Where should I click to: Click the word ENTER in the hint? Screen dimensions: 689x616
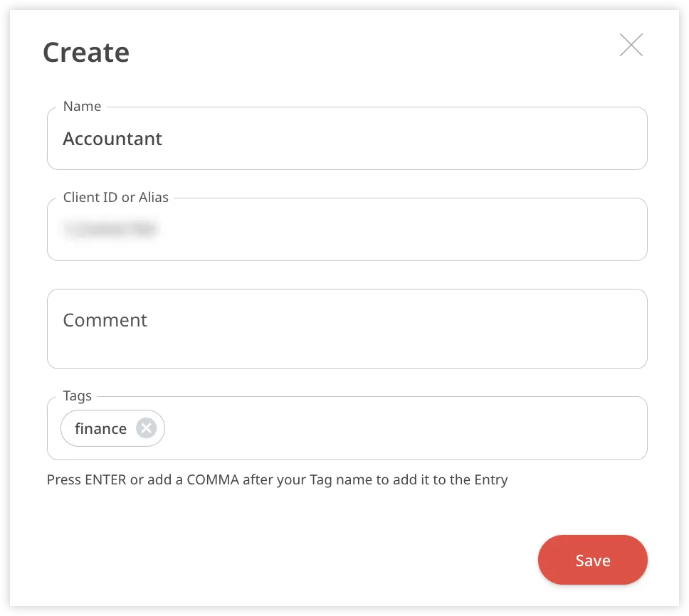(x=105, y=480)
